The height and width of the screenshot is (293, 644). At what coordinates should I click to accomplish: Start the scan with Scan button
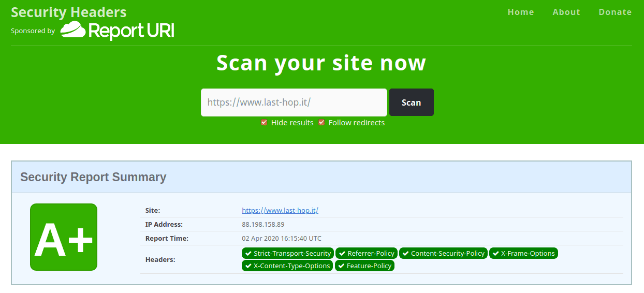click(x=412, y=102)
